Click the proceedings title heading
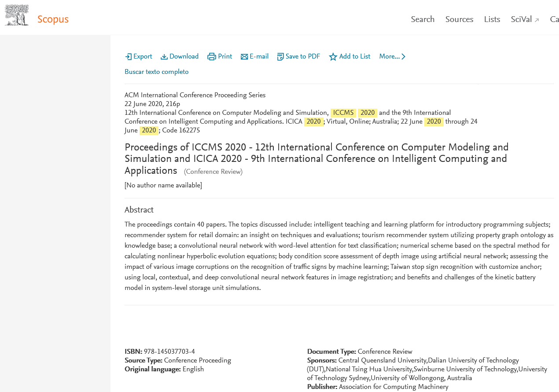This screenshot has width=559, height=392. [316, 159]
